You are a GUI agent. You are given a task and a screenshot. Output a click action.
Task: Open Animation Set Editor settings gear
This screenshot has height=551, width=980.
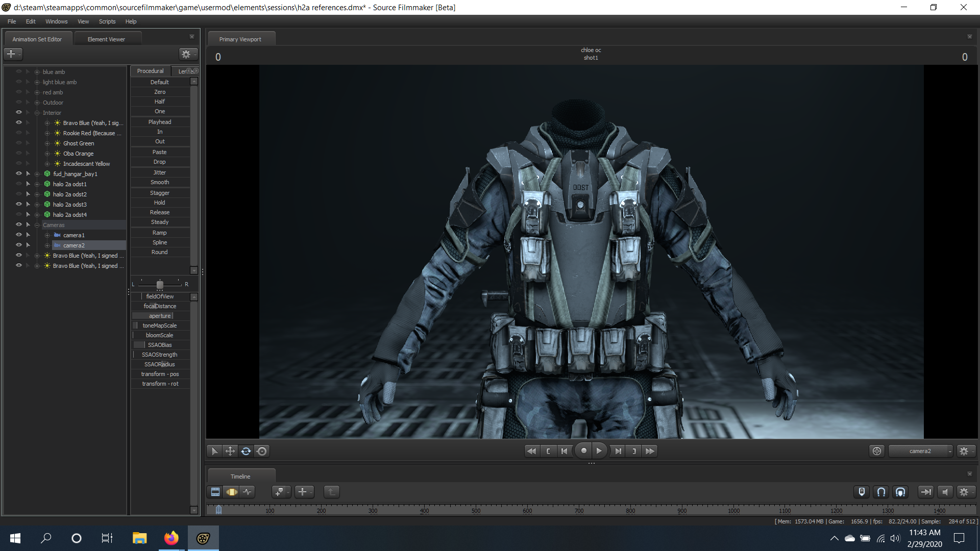click(187, 54)
